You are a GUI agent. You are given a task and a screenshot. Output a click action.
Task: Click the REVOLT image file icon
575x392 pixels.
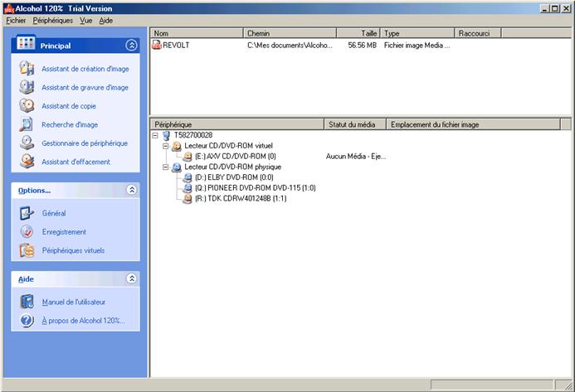(x=157, y=45)
